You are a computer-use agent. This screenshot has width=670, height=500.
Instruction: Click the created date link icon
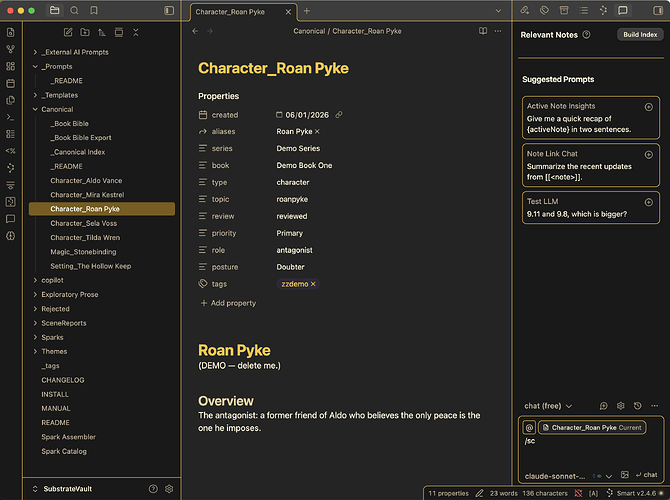click(339, 115)
